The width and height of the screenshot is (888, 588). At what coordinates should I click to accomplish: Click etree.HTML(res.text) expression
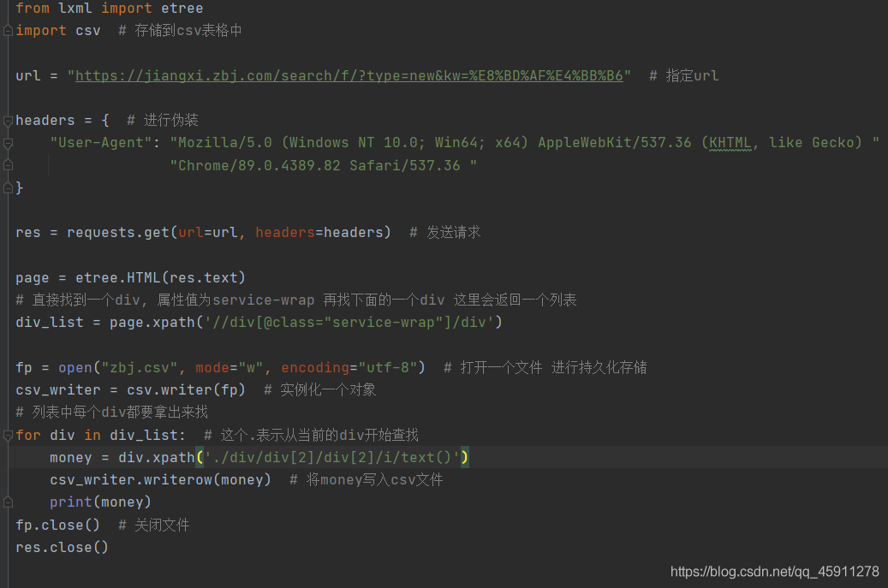point(160,278)
